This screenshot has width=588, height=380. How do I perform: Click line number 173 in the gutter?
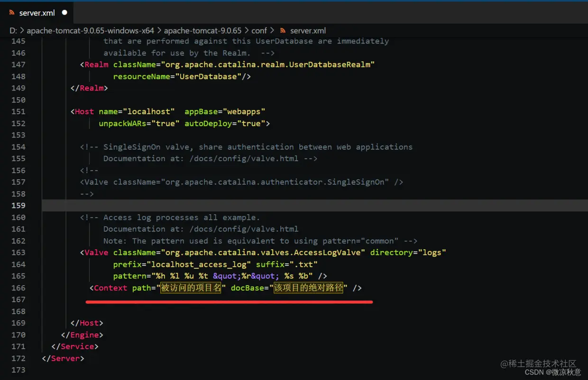point(18,370)
